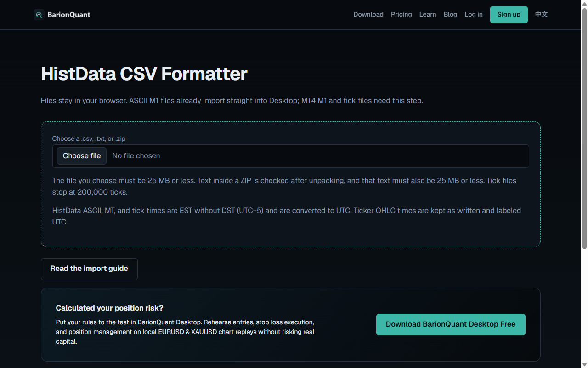Click Download BarionQuant Desktop Free
588x368 pixels.
(451, 325)
